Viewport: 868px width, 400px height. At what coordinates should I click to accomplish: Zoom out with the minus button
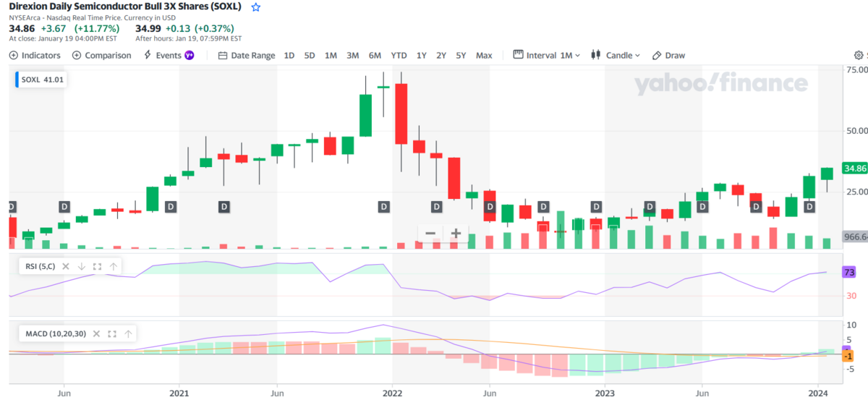tap(430, 233)
